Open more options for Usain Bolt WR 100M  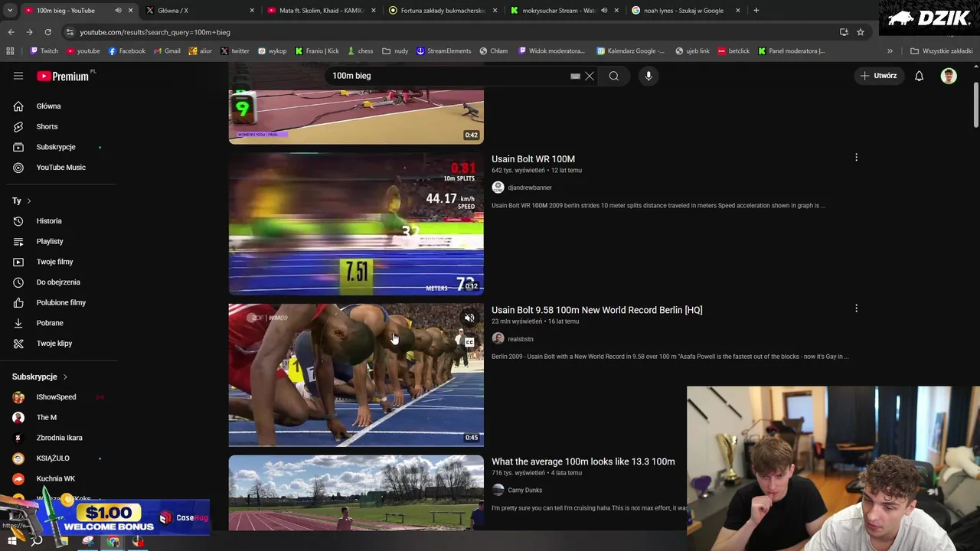coord(856,158)
